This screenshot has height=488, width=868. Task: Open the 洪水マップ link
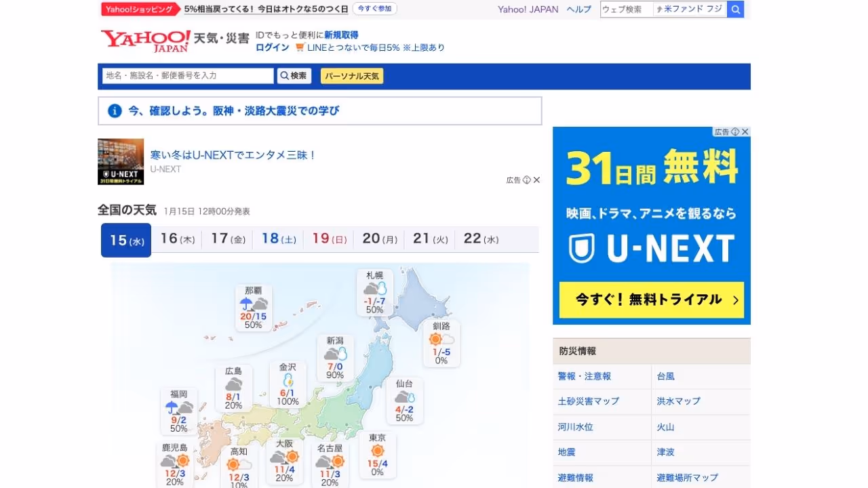point(679,401)
